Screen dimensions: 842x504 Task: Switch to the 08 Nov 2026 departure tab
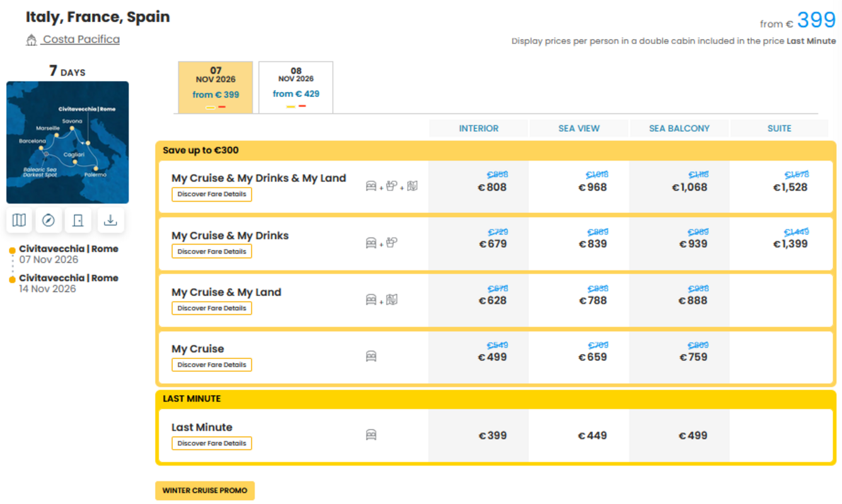coord(296,87)
